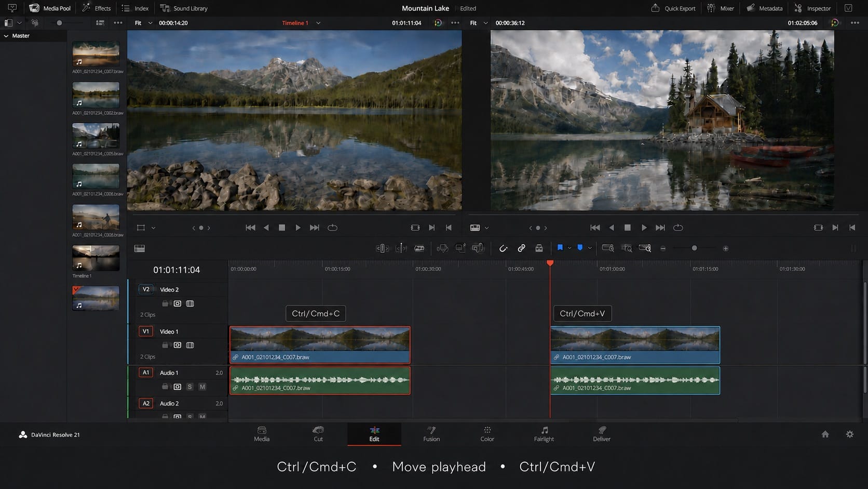Open the Timeline 1 name dropdown
This screenshot has width=868, height=489.
coord(318,23)
